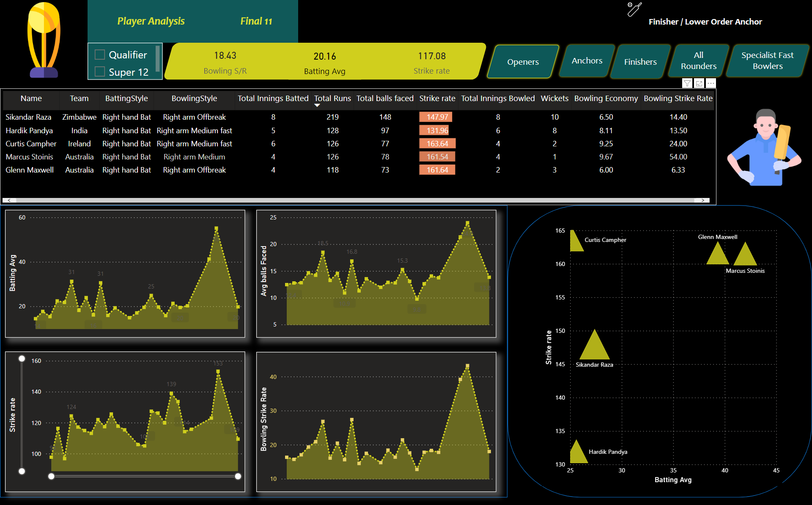Click Sikandar Raza triangle marker in scatter
This screenshot has height=505, width=812.
pos(594,348)
